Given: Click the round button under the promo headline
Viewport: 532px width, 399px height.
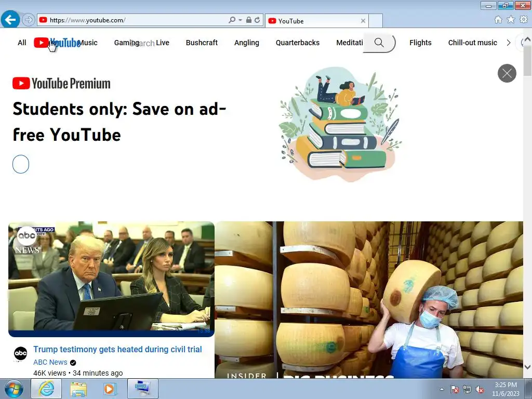Looking at the screenshot, I should click(21, 164).
